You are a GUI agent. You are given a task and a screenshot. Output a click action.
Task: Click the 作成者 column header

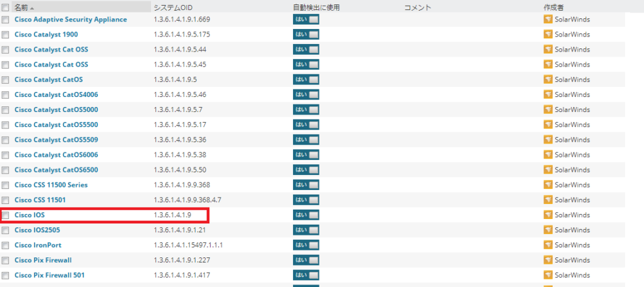(x=553, y=8)
